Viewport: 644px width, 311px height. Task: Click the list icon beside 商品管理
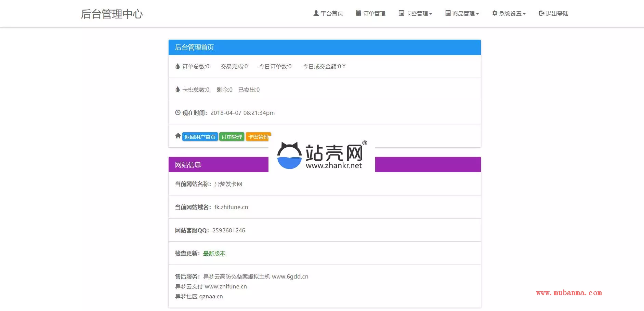click(x=448, y=13)
